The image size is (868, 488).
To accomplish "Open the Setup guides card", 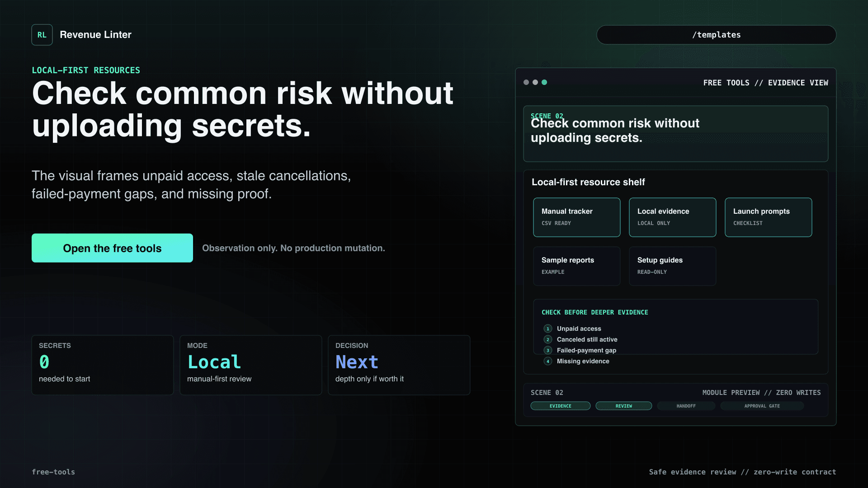I will point(673,266).
